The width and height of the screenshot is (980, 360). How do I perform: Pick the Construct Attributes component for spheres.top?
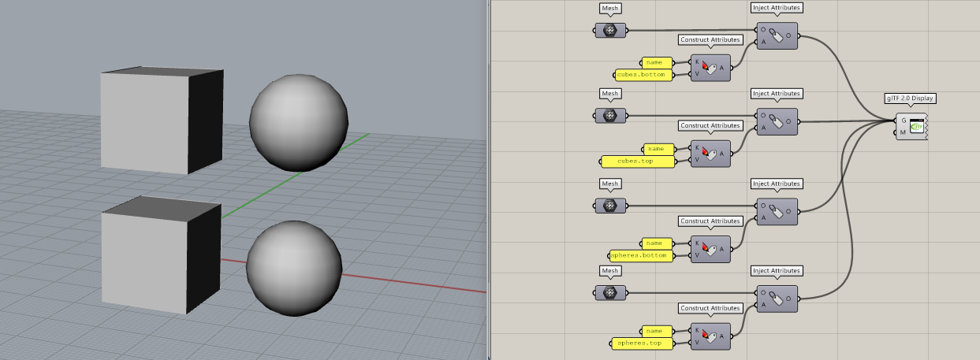710,336
